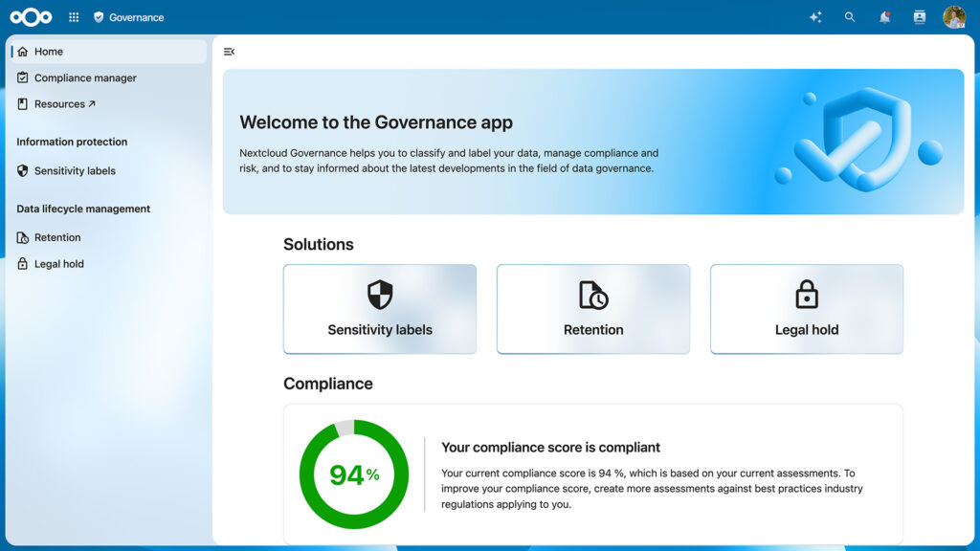Go to Home in the sidebar

tap(109, 52)
